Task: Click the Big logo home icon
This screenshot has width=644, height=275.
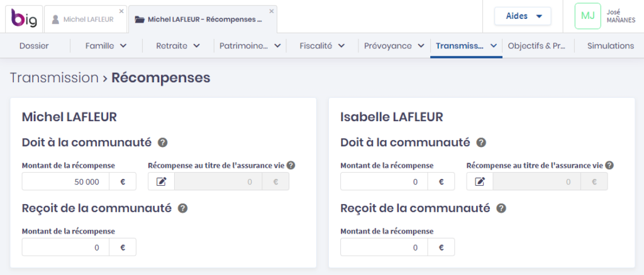Action: [24, 19]
